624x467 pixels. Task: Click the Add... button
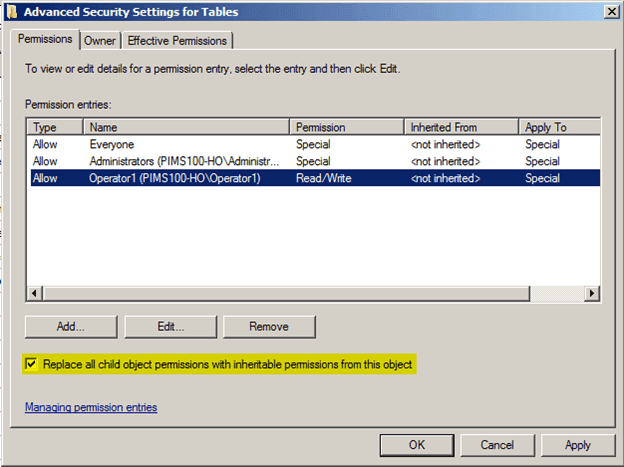tap(71, 327)
